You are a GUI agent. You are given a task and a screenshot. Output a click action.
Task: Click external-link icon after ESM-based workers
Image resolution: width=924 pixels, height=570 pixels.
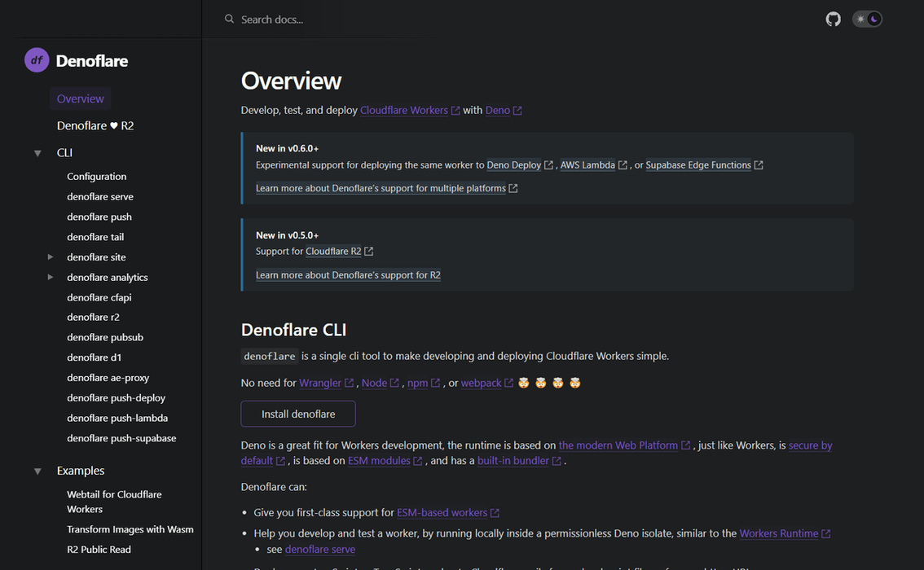[495, 514]
